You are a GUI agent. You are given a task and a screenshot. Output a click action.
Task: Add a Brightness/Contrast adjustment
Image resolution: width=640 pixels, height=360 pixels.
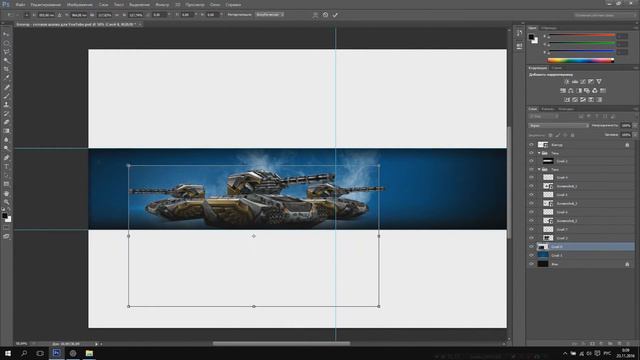coord(567,82)
